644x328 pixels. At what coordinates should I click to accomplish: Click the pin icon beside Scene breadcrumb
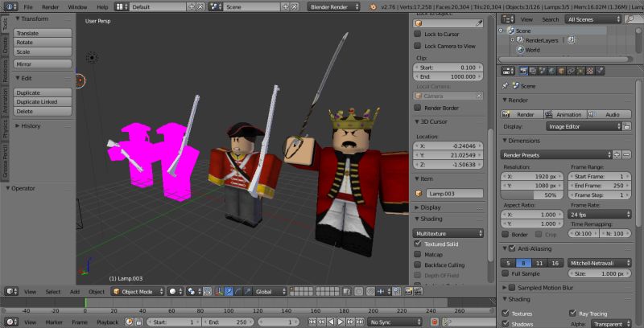tap(506, 86)
